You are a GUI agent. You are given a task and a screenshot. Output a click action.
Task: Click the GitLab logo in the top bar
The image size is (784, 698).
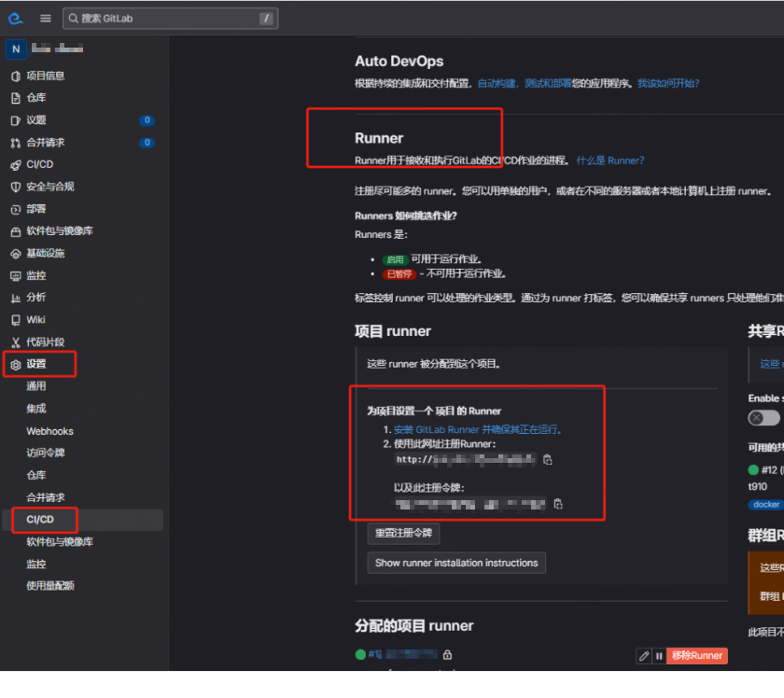(16, 19)
